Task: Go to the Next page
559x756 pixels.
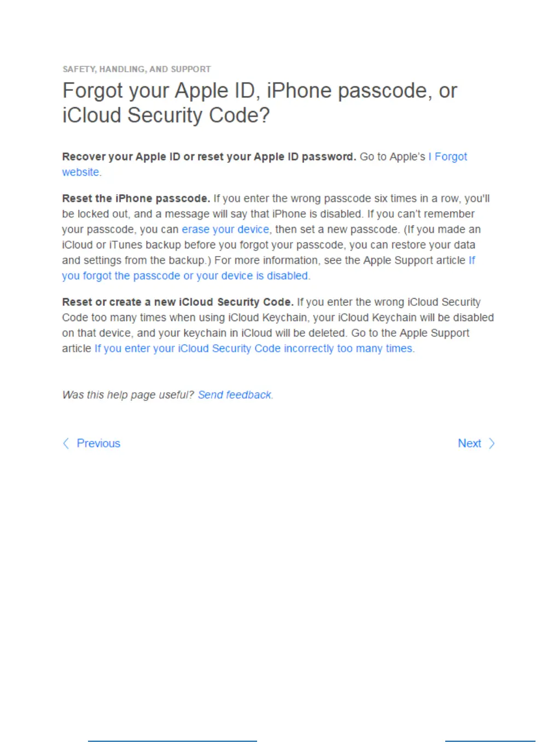Action: pyautogui.click(x=469, y=443)
